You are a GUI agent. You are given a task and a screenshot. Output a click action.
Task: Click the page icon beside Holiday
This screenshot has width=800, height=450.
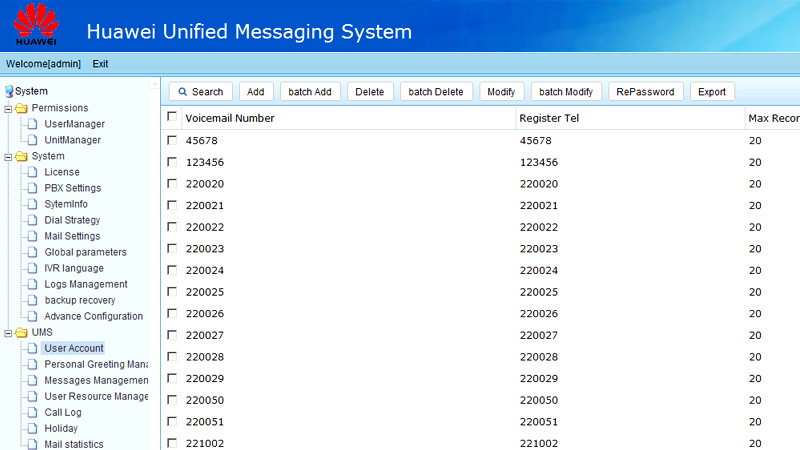point(32,428)
